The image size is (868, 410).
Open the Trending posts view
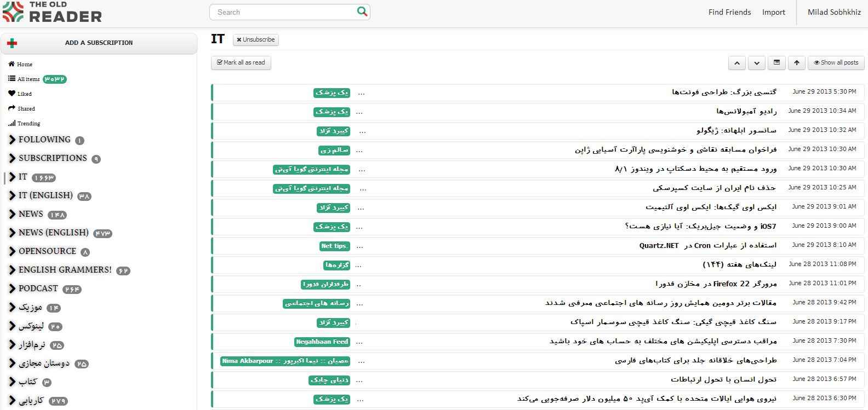click(x=24, y=123)
